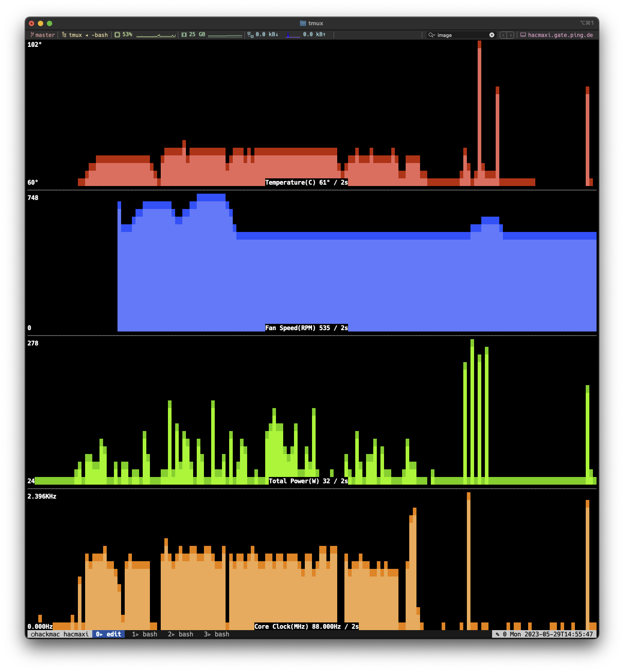Image resolution: width=624 pixels, height=672 pixels.
Task: Go to previous search result arrow
Action: [x=503, y=35]
